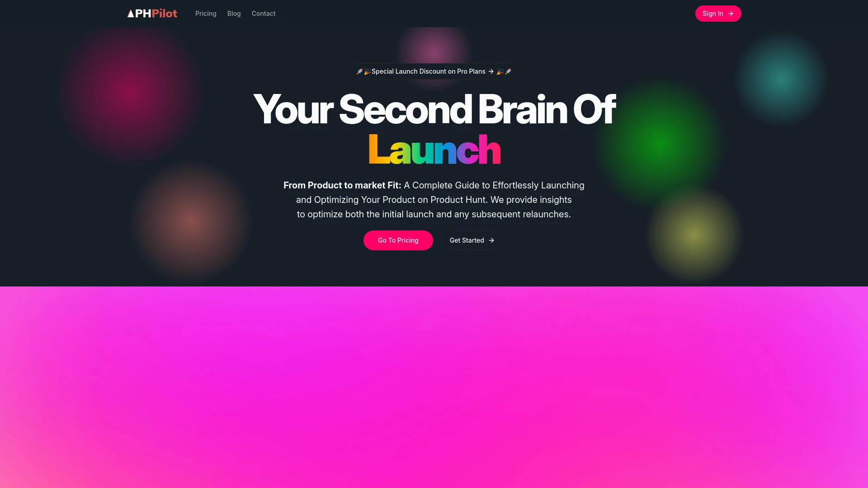
Task: Click the rocket emoji icon in announcement
Action: [x=359, y=71]
